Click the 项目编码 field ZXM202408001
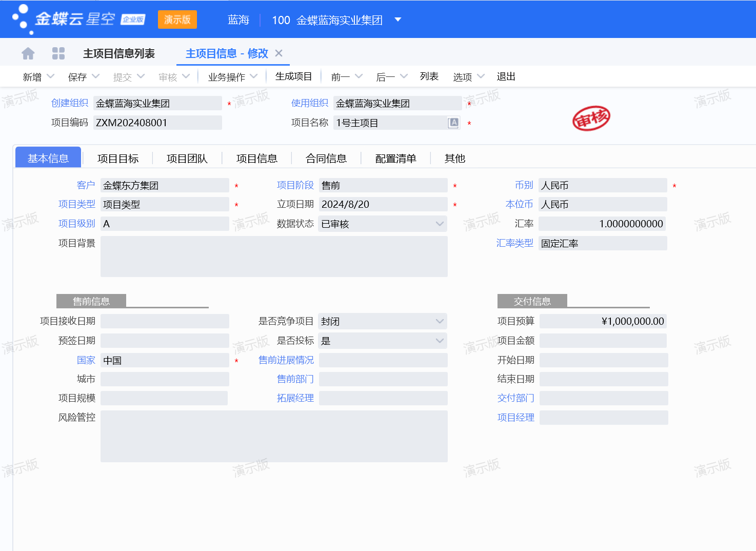Screen dimensions: 756x551 click(157, 123)
